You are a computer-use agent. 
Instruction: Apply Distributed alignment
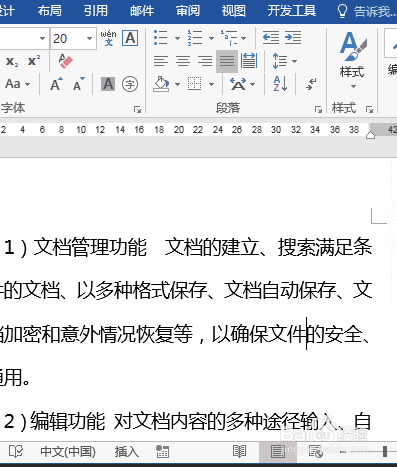tap(249, 61)
